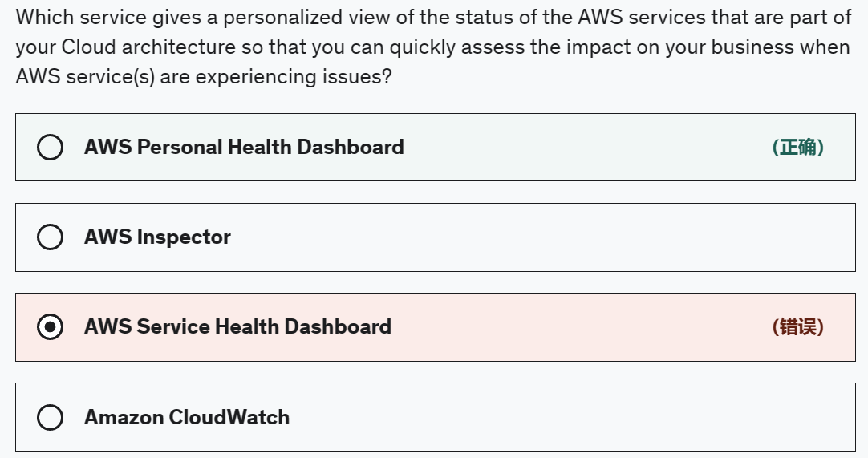Viewport: 868px width, 458px height.
Task: Click empty area of the green highlighted option
Action: tap(586, 148)
